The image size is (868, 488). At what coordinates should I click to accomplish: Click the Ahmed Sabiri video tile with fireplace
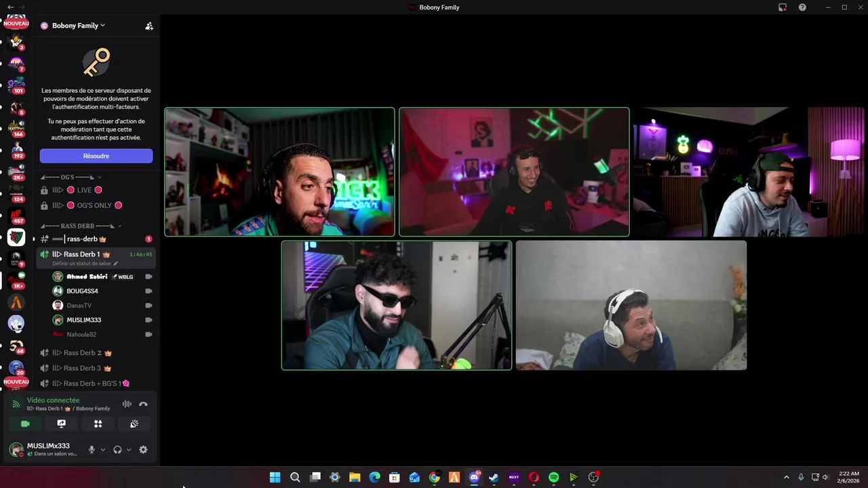(279, 171)
